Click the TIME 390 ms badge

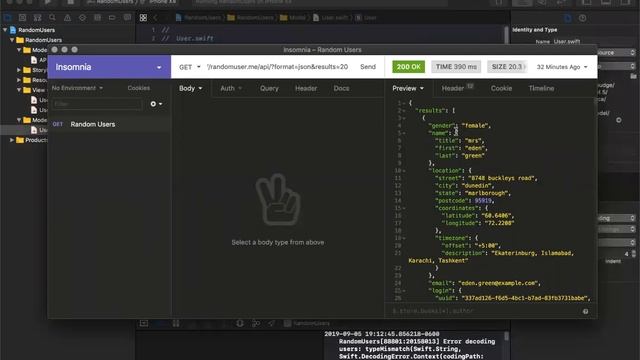[x=456, y=67]
